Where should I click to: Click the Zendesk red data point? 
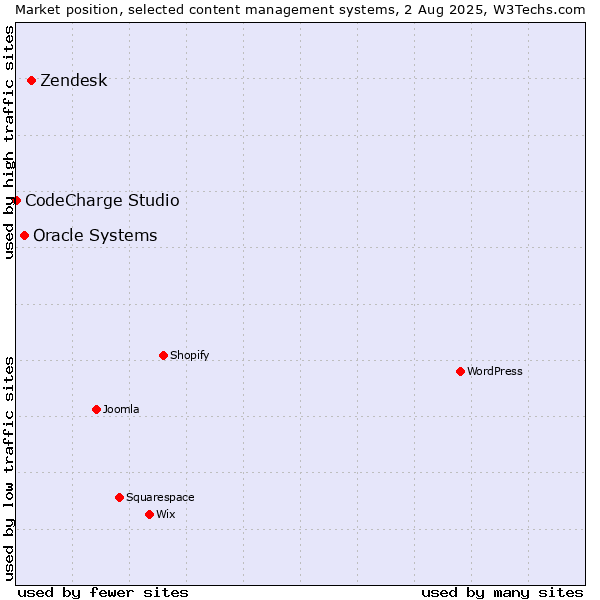32,80
